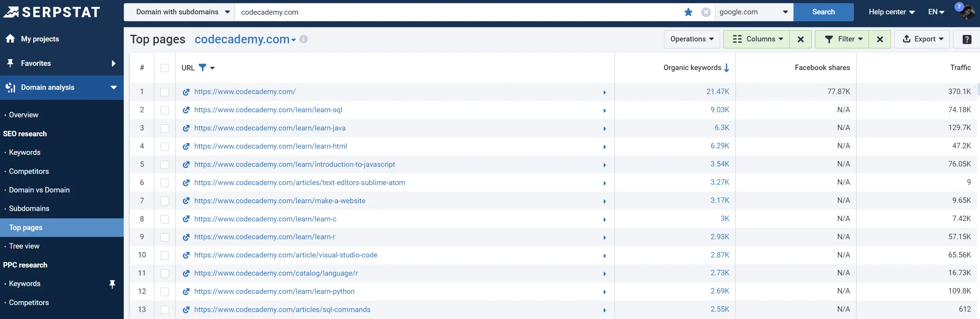This screenshot has width=980, height=319.
Task: Open the question mark help button
Action: (x=966, y=39)
